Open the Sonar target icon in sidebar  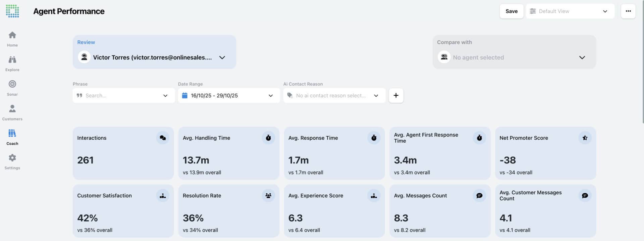click(12, 84)
